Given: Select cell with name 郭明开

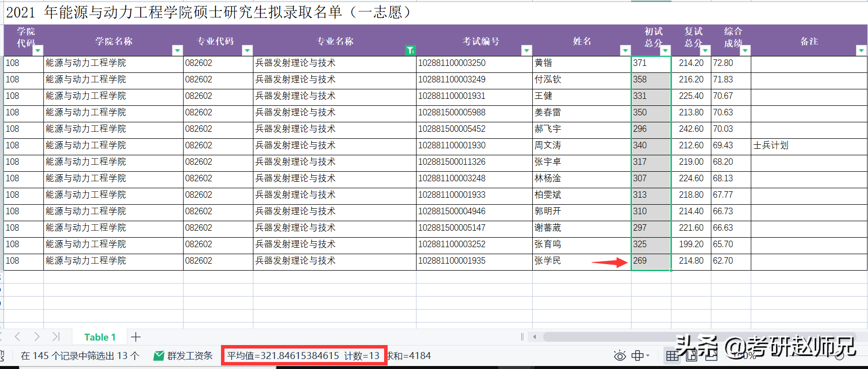Looking at the screenshot, I should (x=582, y=211).
